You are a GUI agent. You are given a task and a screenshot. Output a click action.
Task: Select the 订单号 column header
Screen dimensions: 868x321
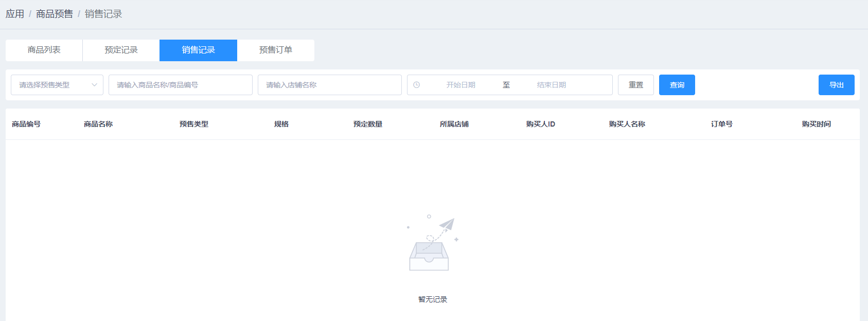tap(721, 124)
